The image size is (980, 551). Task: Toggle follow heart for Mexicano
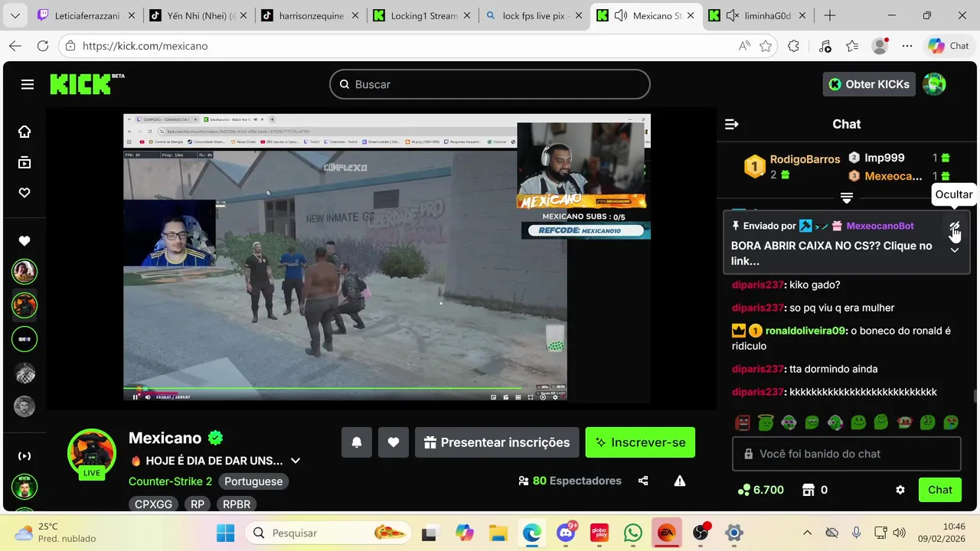click(394, 442)
